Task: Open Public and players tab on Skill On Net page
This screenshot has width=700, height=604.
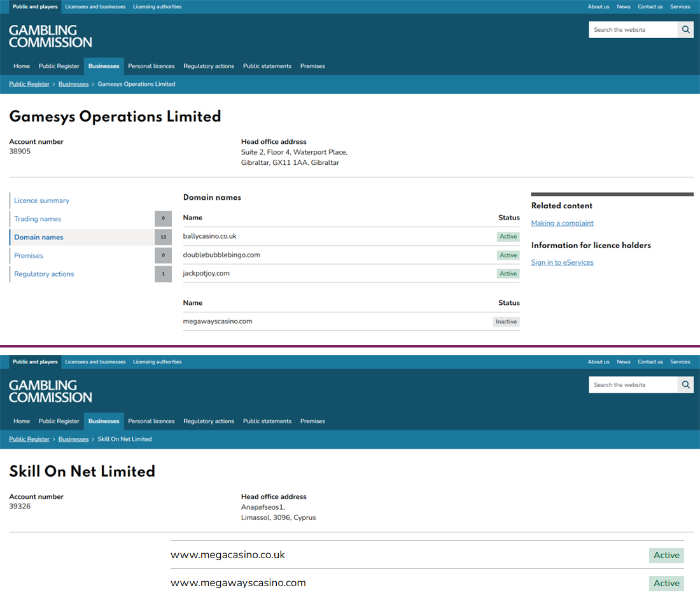Action: [x=35, y=362]
